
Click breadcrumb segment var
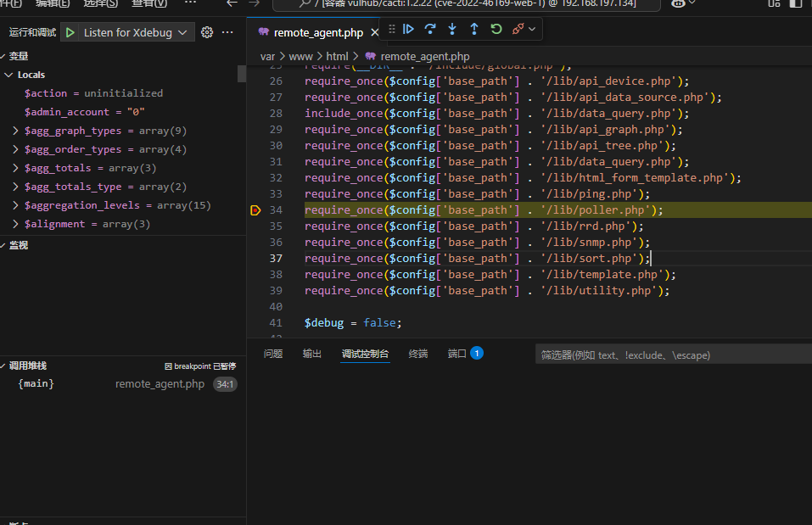[x=267, y=57]
